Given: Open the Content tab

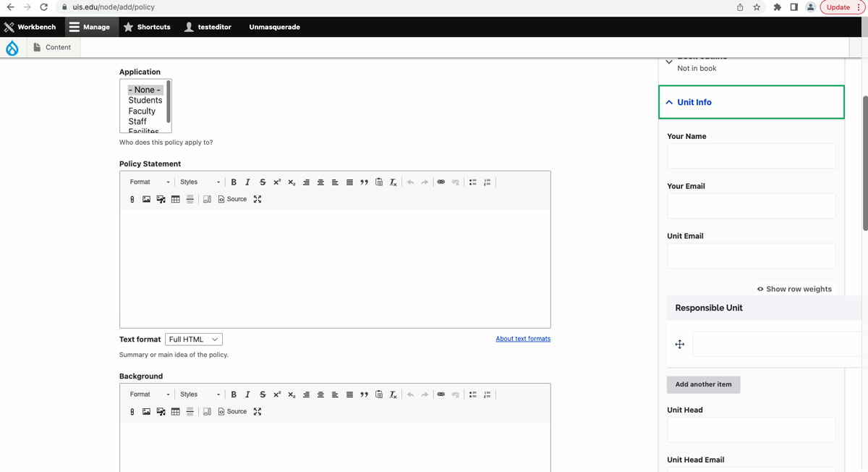Looking at the screenshot, I should [x=53, y=48].
